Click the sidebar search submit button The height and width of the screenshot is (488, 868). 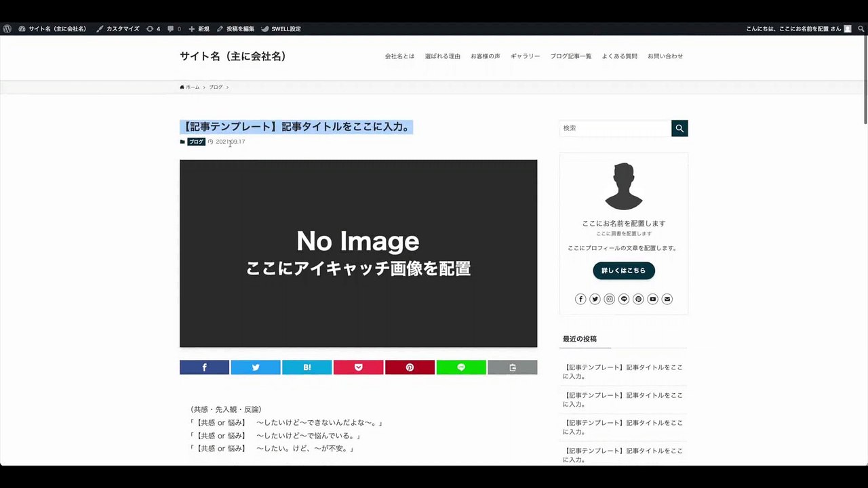tap(679, 128)
